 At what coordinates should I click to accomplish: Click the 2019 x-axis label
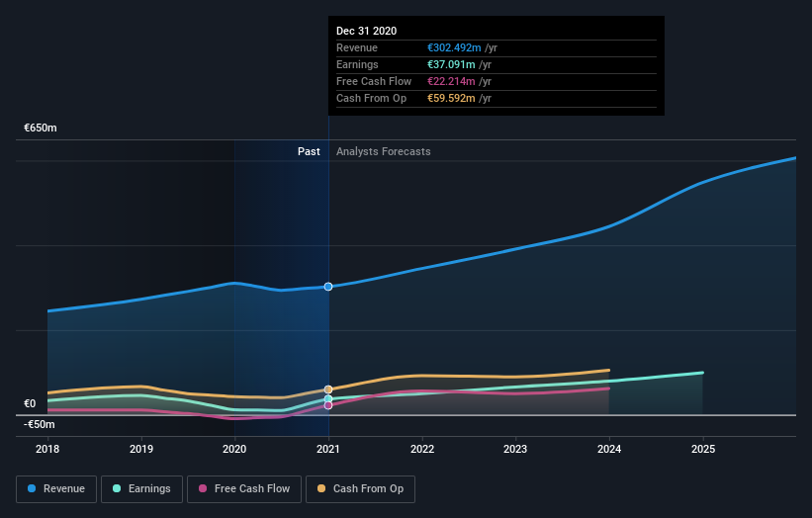(141, 449)
